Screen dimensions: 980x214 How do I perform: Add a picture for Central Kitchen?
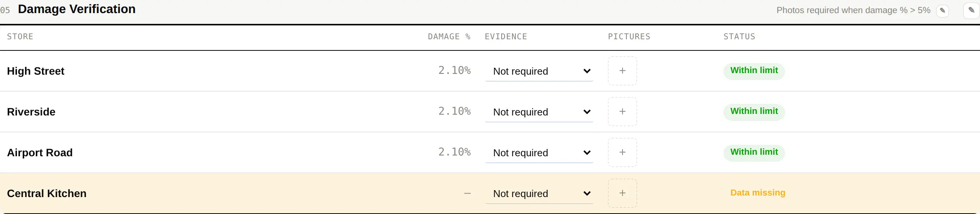point(622,193)
